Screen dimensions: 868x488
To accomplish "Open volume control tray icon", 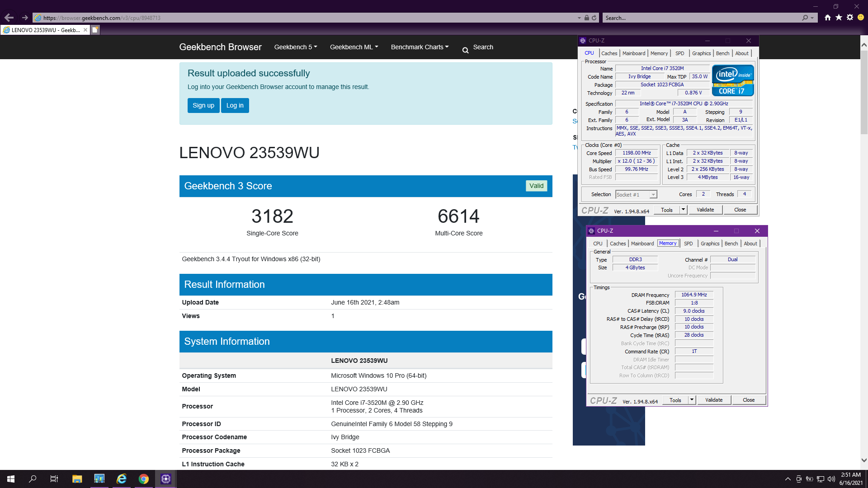I will 831,479.
